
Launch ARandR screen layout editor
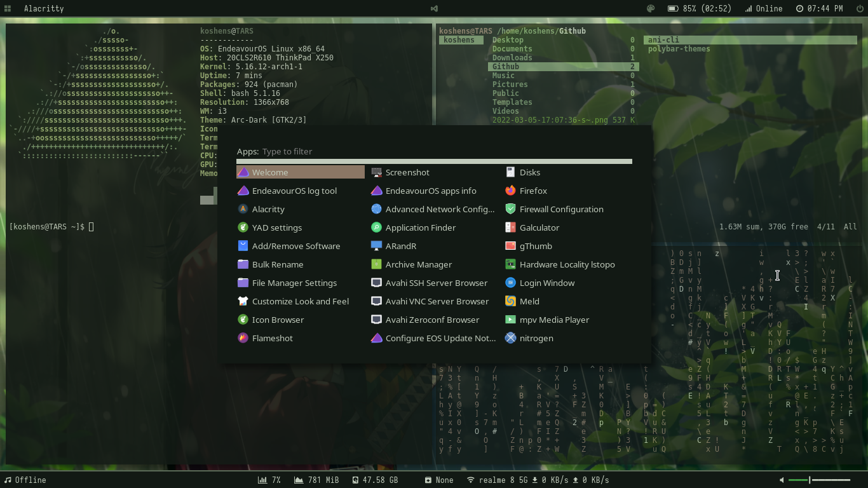pos(401,245)
